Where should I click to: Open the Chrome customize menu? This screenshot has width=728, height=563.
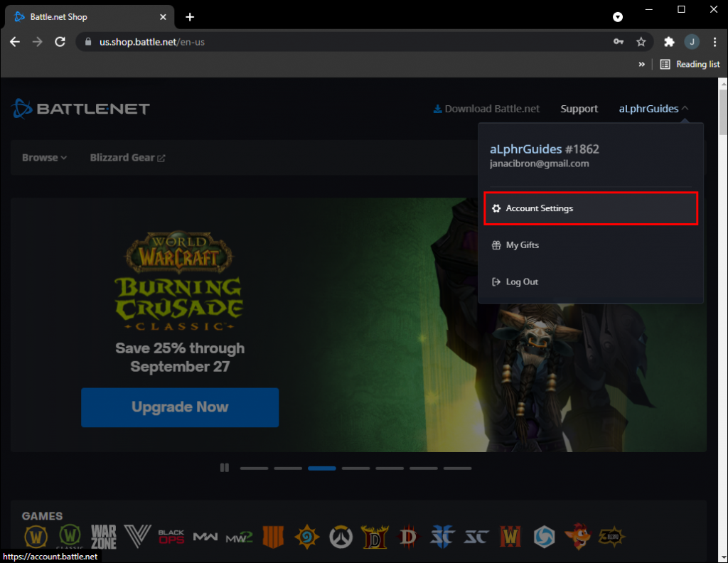pos(715,42)
